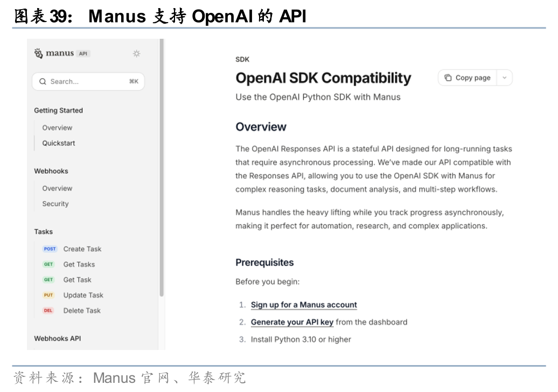Viewport: 558px width, 392px height.
Task: Click the API badge next to manus
Action: click(x=83, y=54)
